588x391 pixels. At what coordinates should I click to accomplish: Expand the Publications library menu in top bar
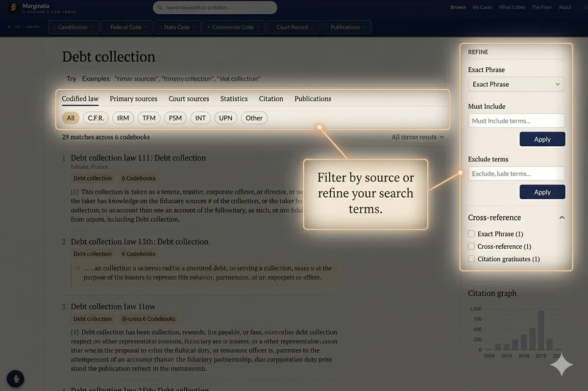pos(346,27)
